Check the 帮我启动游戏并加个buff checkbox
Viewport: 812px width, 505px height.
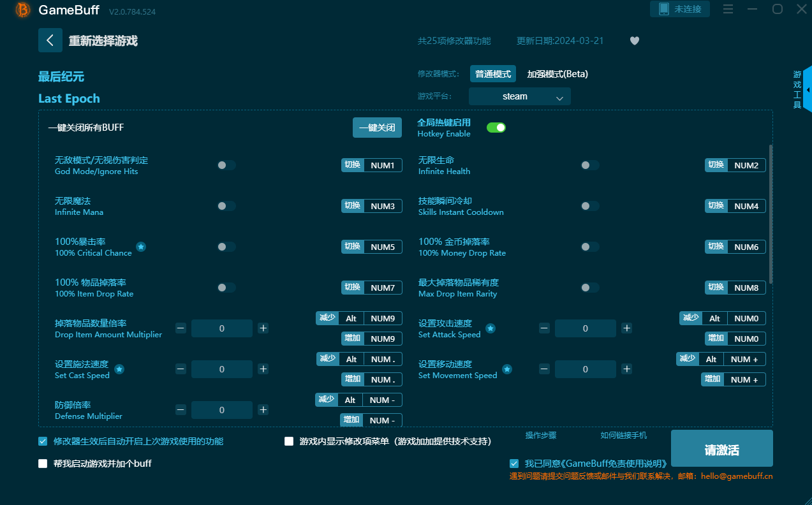point(43,464)
